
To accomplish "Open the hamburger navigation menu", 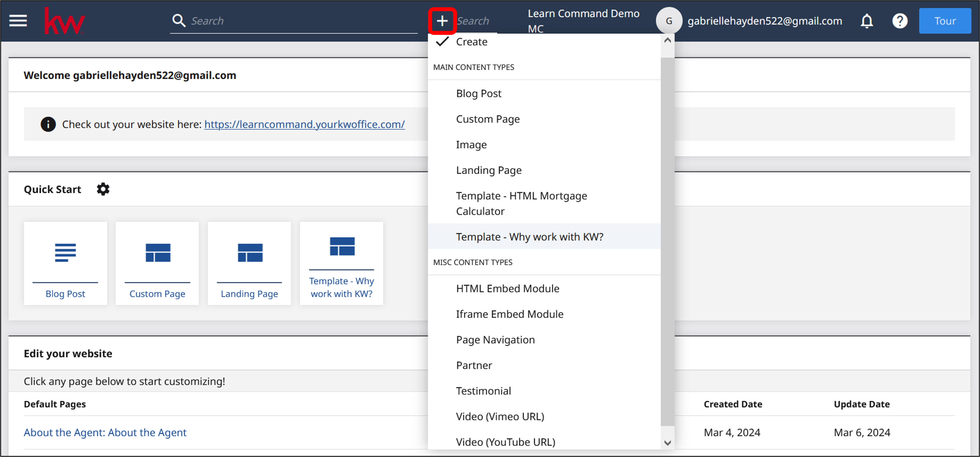I will click(18, 21).
